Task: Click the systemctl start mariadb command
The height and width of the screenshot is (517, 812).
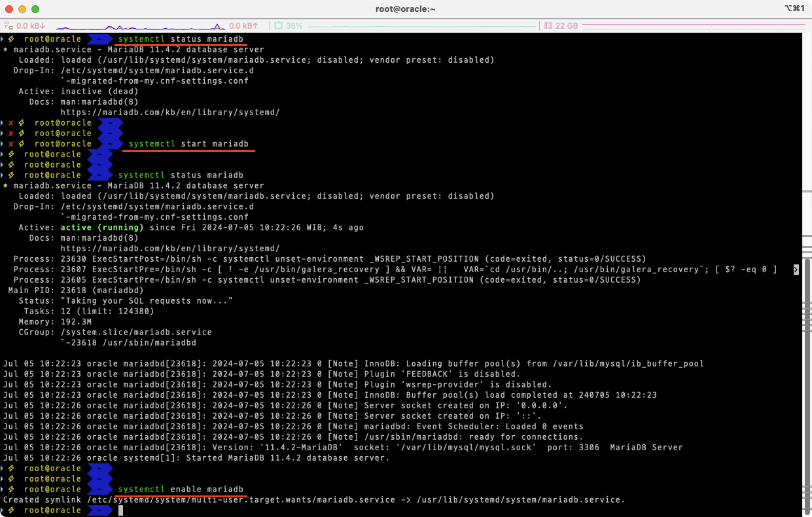Action: tap(188, 144)
